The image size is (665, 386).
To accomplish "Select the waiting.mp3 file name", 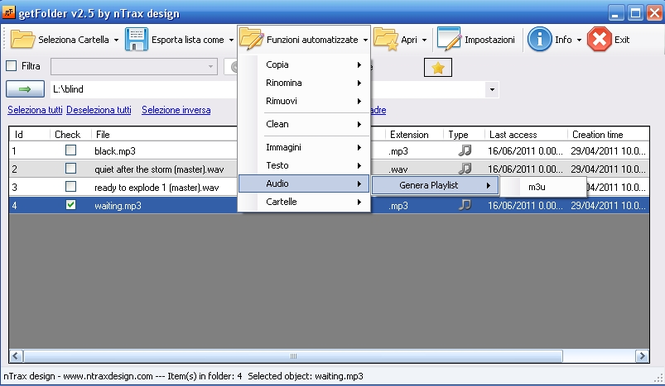I will (117, 206).
